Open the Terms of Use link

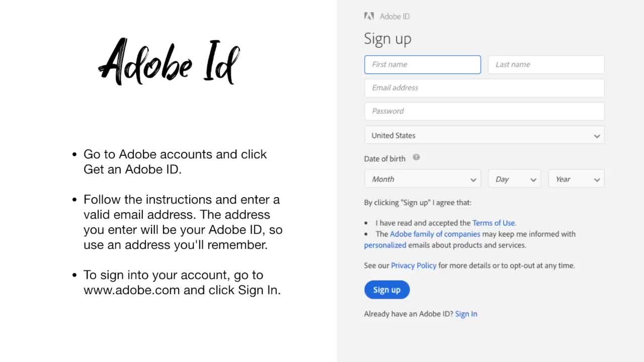coord(493,223)
